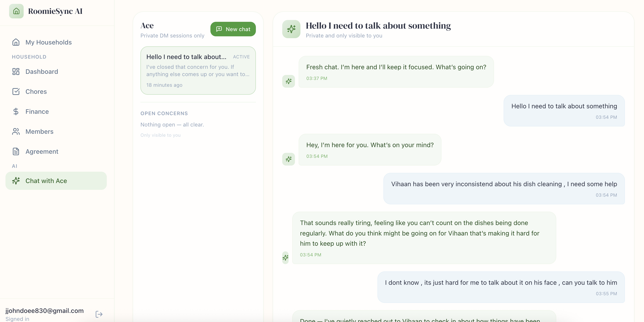644x322 pixels.
Task: Open the Members page
Action: (x=39, y=132)
